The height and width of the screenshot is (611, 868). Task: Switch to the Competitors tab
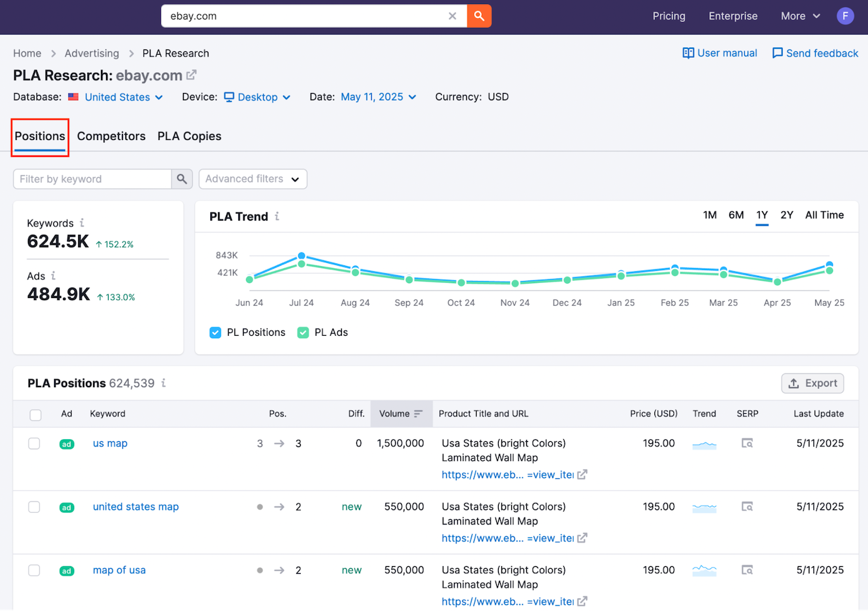(111, 136)
